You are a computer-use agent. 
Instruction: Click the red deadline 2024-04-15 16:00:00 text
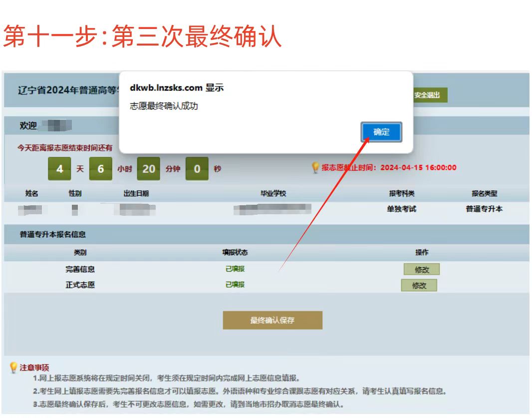tap(418, 168)
